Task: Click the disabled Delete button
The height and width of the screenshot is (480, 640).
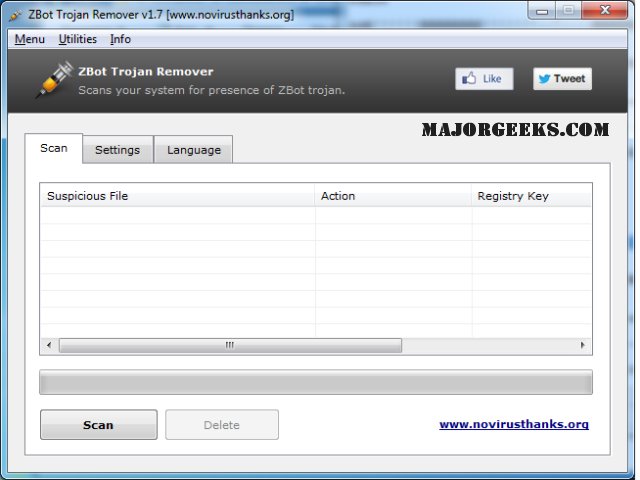Action: pos(222,424)
